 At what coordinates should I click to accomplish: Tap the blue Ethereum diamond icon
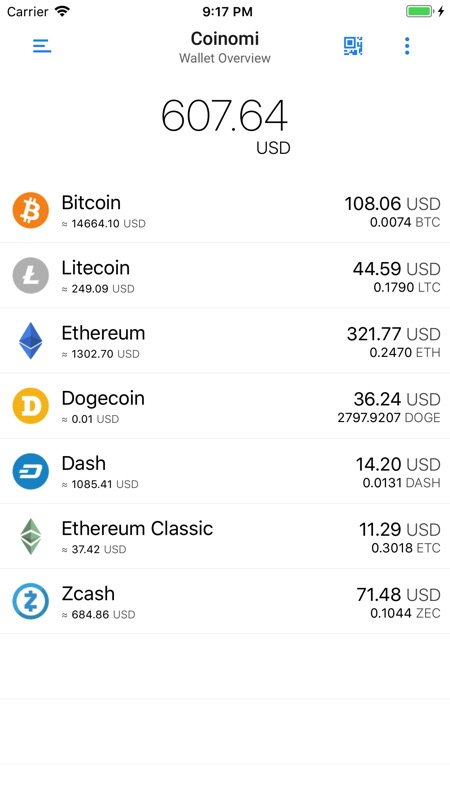pos(31,340)
